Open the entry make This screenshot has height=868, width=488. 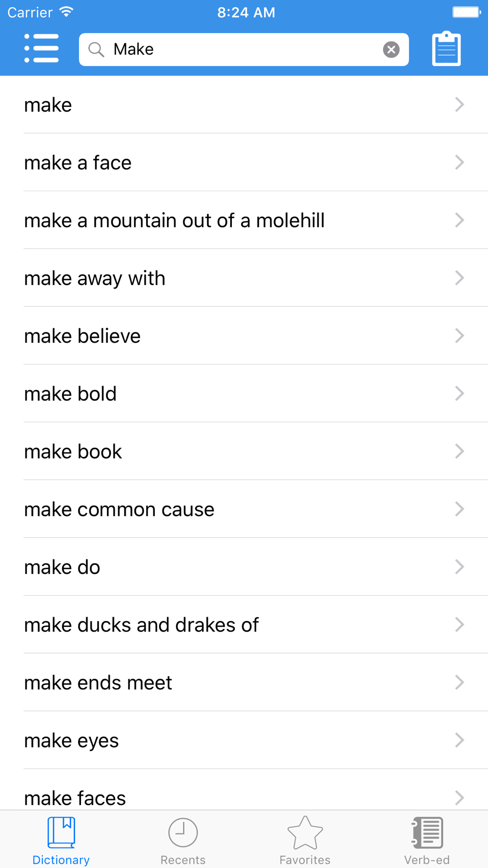click(x=244, y=104)
